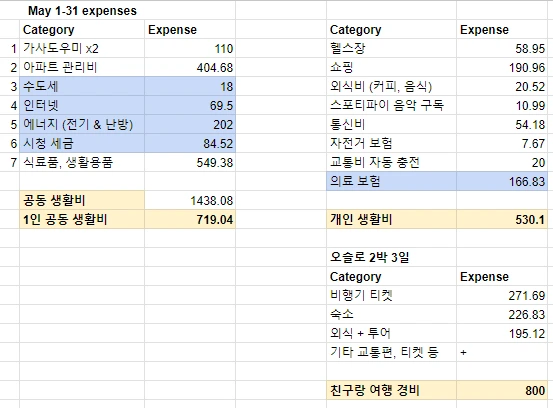Select the 헬스장 category cell
Image resolution: width=553 pixels, height=408 pixels.
tap(391, 48)
